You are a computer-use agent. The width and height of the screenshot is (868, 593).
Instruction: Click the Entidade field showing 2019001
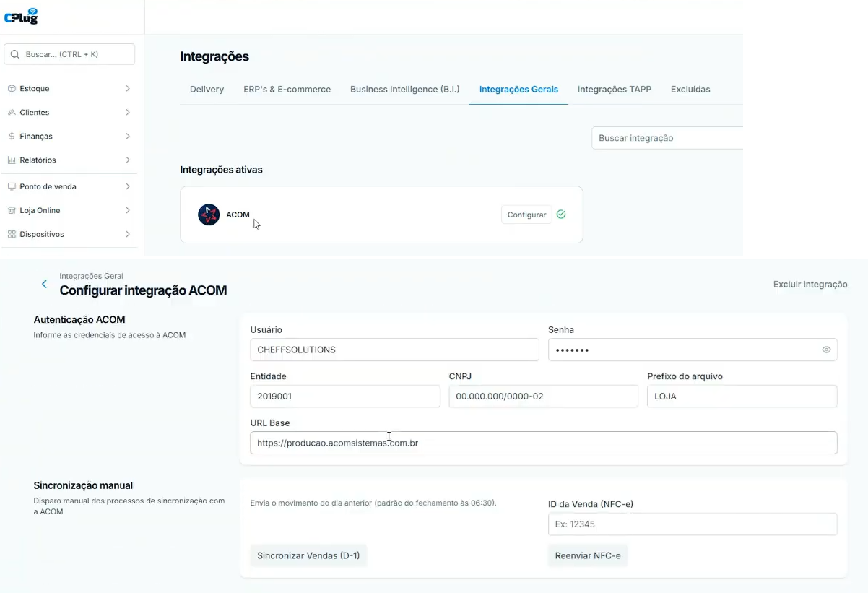[x=345, y=396]
